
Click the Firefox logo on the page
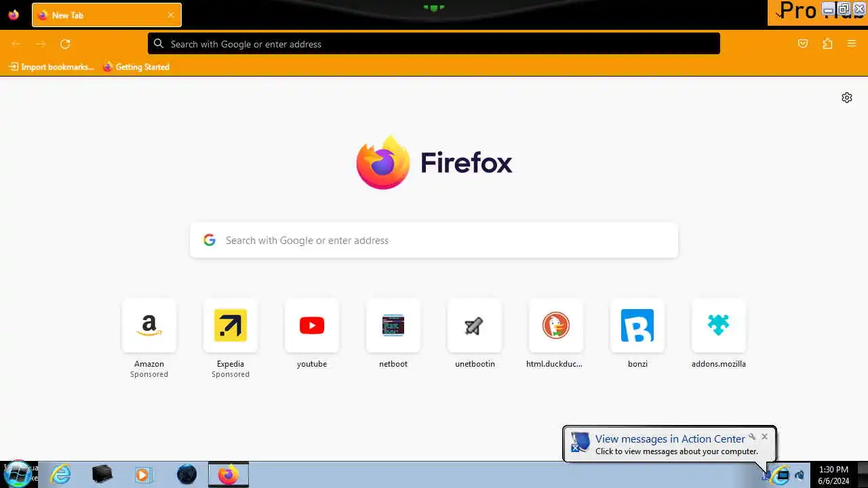pos(383,163)
